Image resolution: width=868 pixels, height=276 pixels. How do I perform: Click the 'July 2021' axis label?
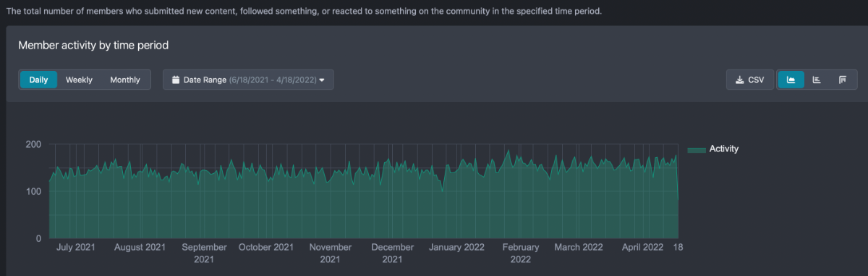pyautogui.click(x=76, y=247)
